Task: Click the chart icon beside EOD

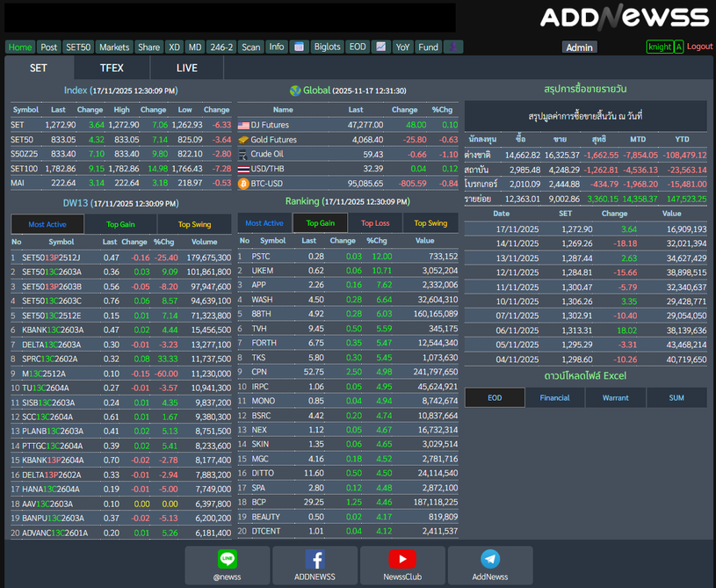Action: 381,47
